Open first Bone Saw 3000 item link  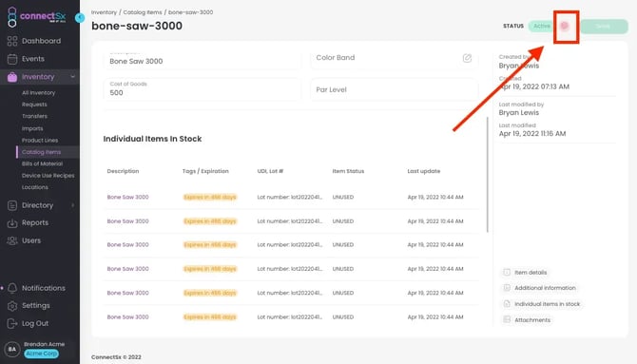pyautogui.click(x=127, y=197)
